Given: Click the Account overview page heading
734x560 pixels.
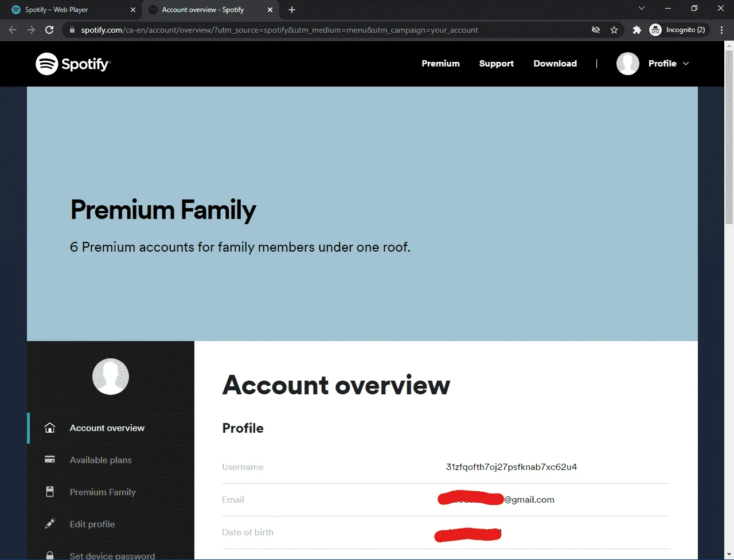Looking at the screenshot, I should pyautogui.click(x=336, y=385).
